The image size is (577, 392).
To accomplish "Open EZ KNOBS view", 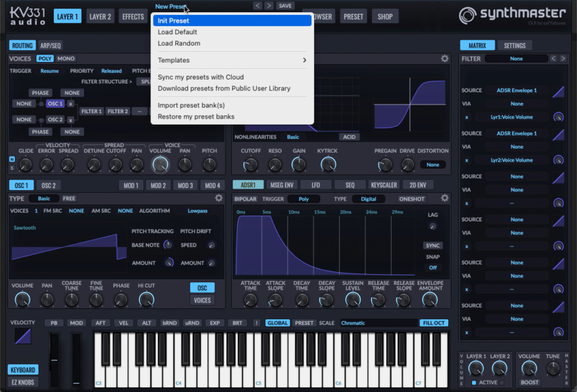I will click(x=23, y=382).
